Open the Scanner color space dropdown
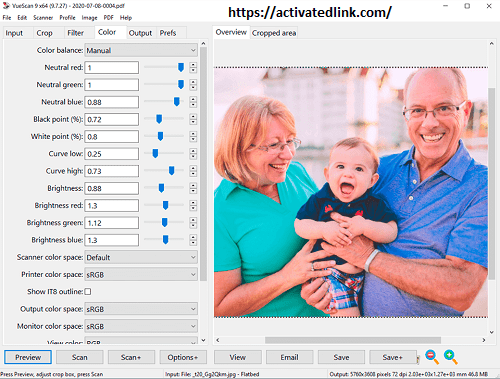The width and height of the screenshot is (500, 379). [141, 257]
